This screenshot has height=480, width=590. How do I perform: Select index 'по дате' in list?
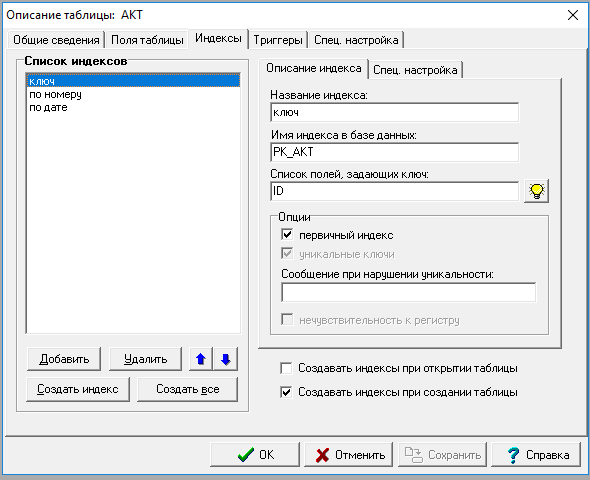[48, 108]
